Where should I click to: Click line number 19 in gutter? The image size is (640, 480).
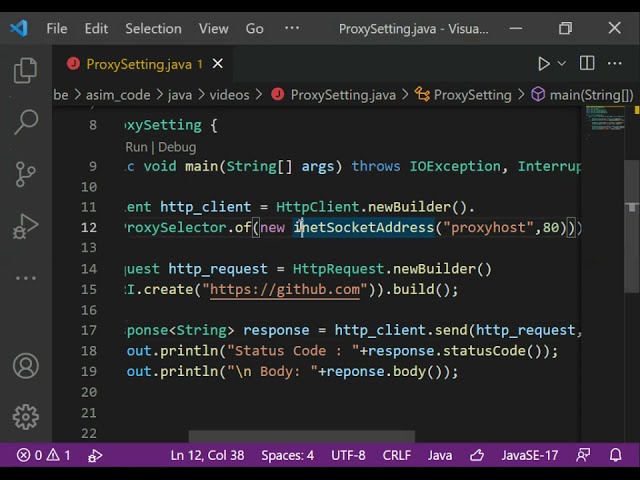coord(89,371)
